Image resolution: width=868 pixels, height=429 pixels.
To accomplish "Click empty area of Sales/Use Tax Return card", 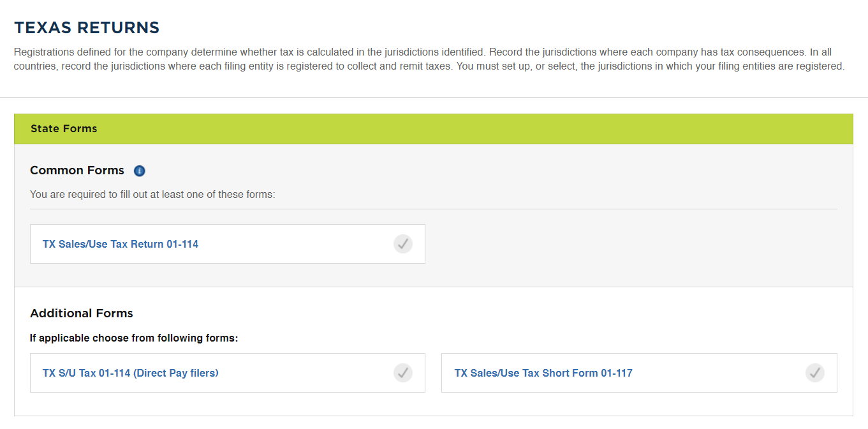I will 293,244.
